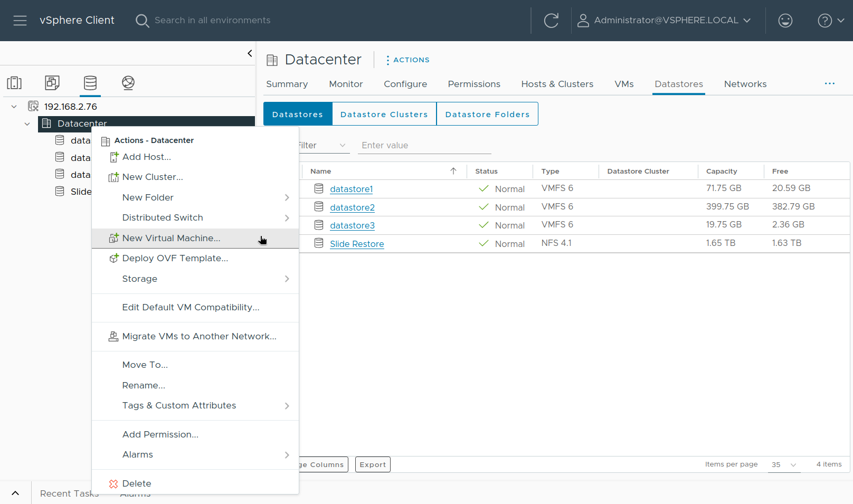Image resolution: width=853 pixels, height=504 pixels.
Task: Select New Virtual Machine menu entry
Action: point(195,238)
